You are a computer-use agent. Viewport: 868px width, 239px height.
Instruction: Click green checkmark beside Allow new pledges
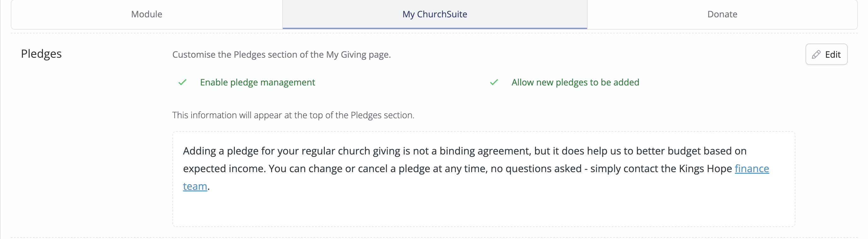click(x=494, y=83)
